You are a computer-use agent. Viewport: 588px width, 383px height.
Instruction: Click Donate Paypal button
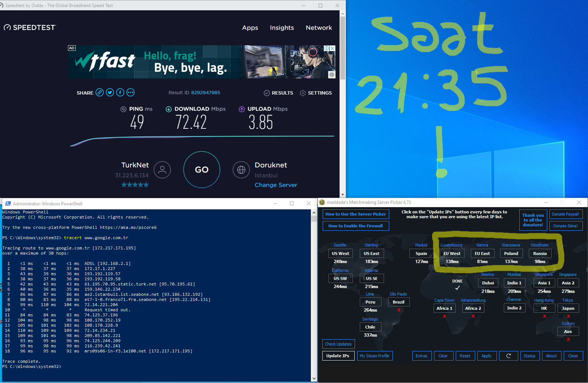point(566,214)
